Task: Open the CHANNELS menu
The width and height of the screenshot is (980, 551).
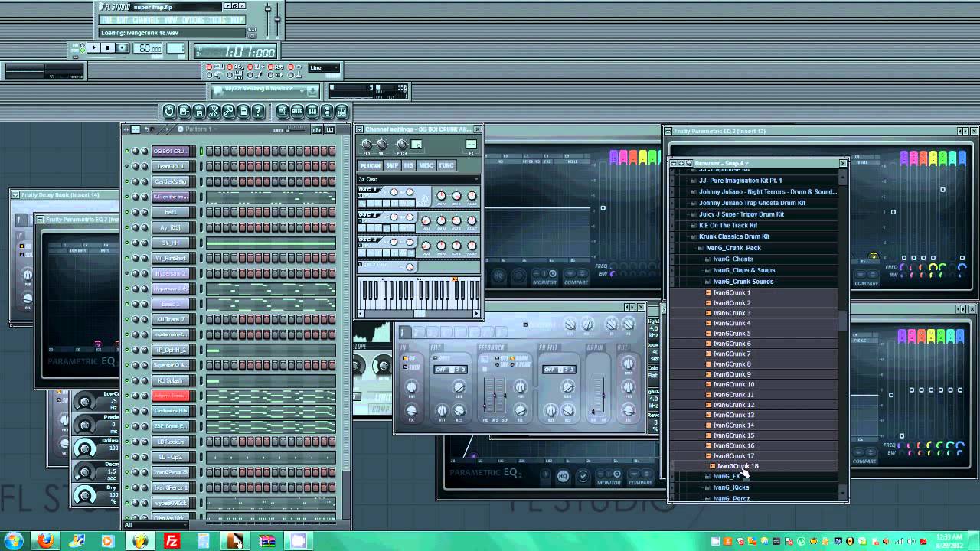Action: [147, 20]
